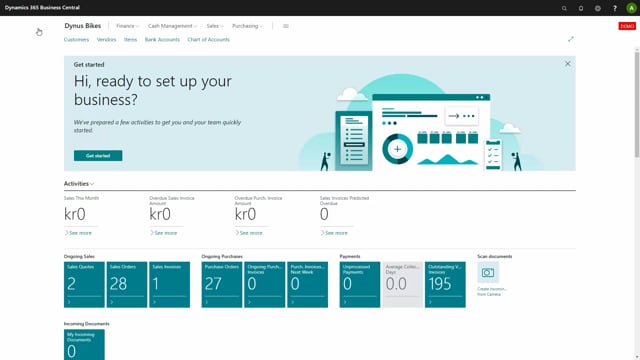
Task: Open the help question mark icon
Action: point(615,8)
